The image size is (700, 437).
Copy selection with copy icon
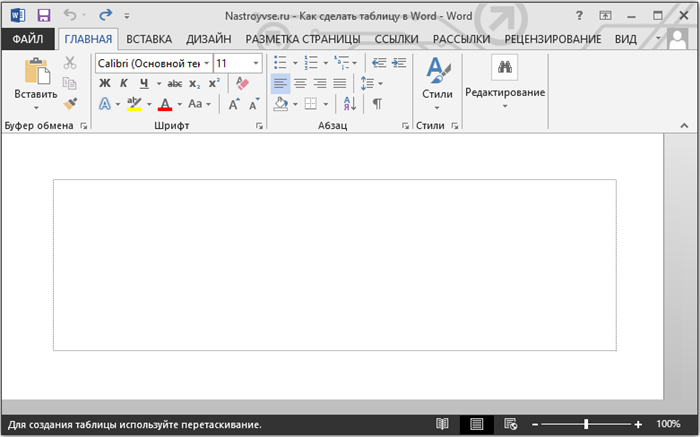(x=70, y=83)
